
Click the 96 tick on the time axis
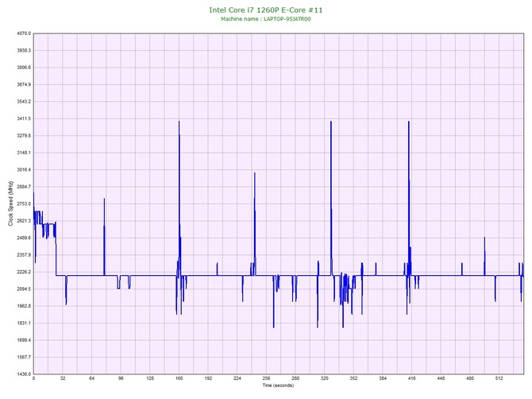pos(121,378)
